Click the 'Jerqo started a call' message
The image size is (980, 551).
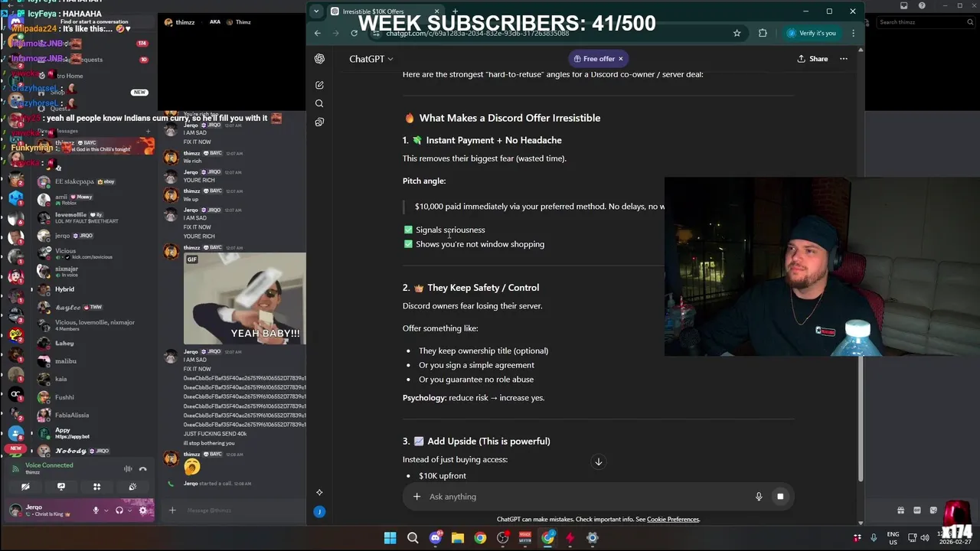[x=217, y=484]
